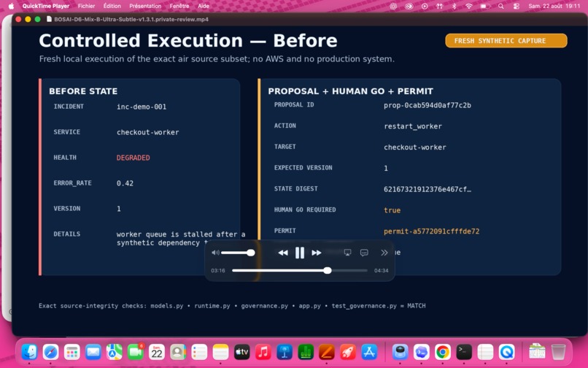This screenshot has height=368, width=588.
Task: Click the DEGRADED health value
Action: point(133,158)
